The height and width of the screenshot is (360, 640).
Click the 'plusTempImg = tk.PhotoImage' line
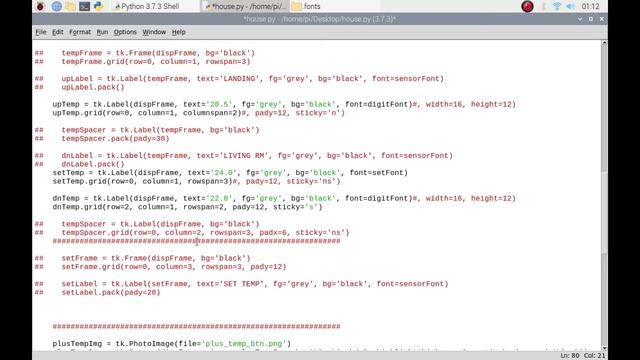tap(172, 344)
